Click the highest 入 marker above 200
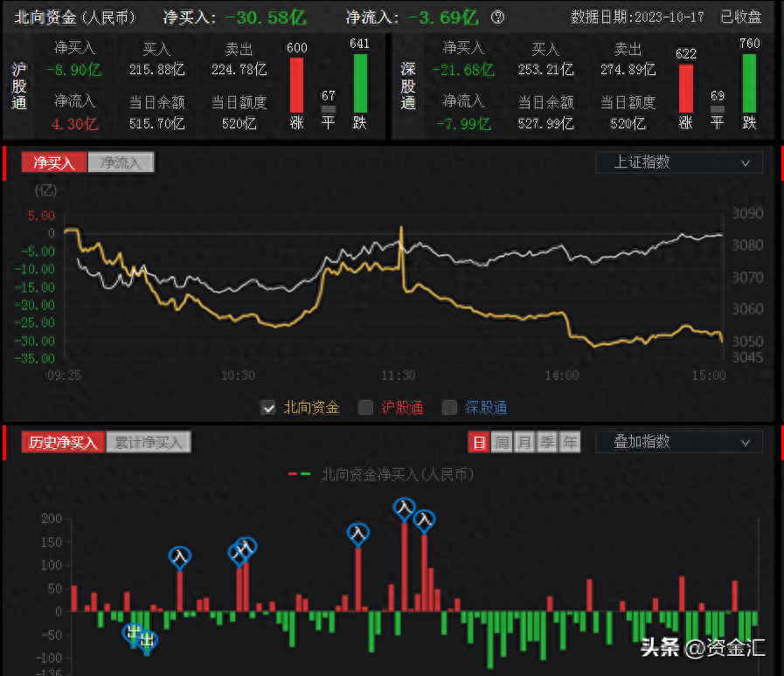The width and height of the screenshot is (784, 676). click(404, 509)
